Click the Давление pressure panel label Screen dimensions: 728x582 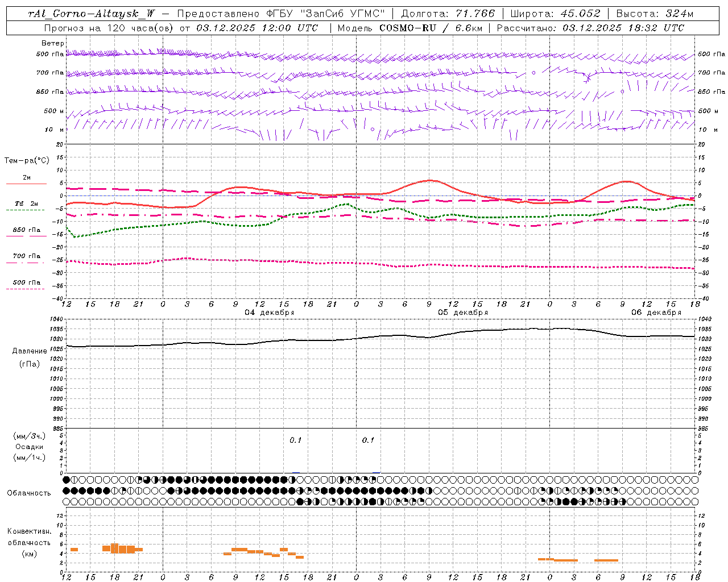point(30,351)
